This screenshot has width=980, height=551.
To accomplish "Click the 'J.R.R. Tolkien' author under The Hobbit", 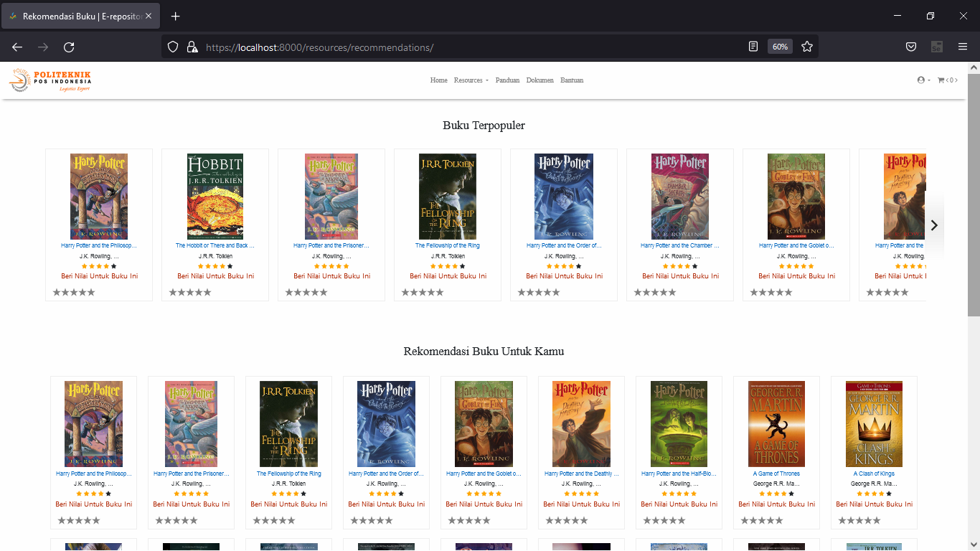I will click(215, 256).
